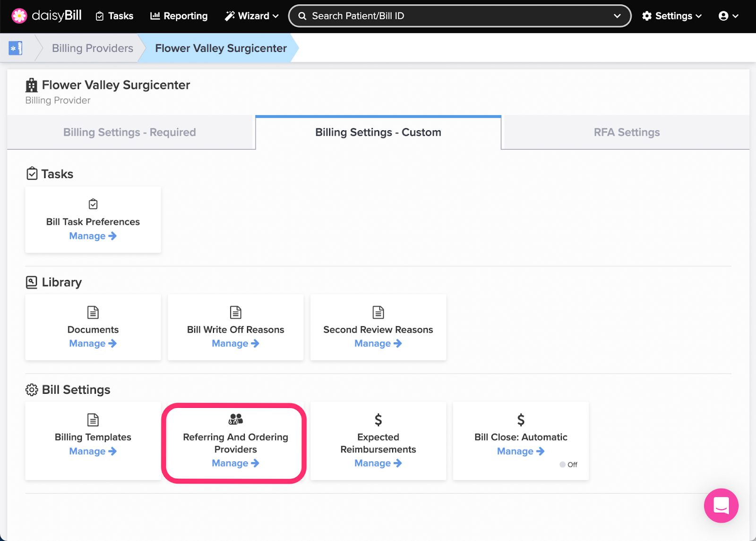
Task: Click the Wizard wand icon
Action: coord(230,16)
